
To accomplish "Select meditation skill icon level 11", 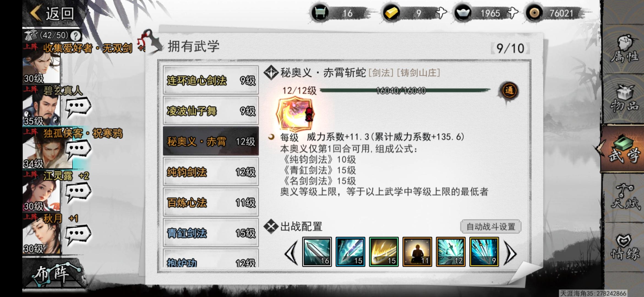I will click(x=417, y=252).
